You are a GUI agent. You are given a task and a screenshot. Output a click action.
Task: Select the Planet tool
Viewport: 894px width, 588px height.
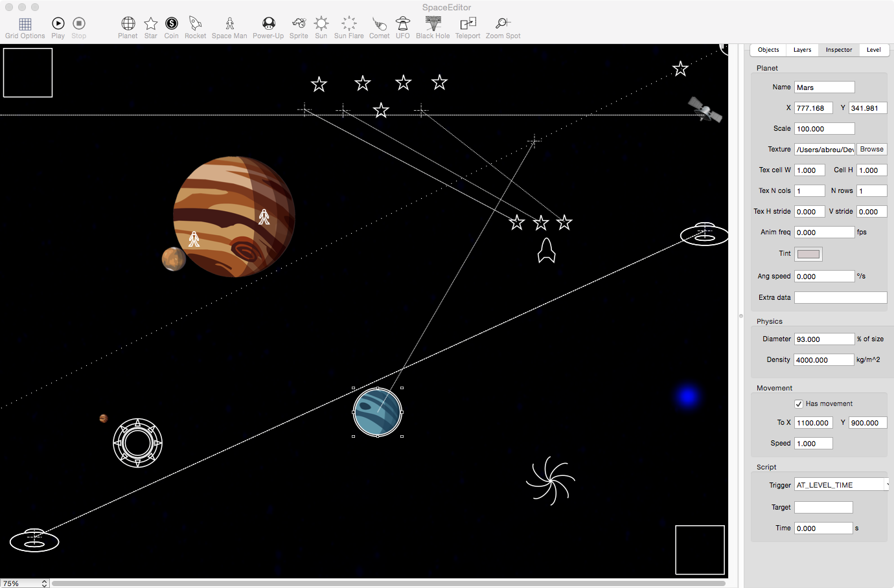(128, 28)
